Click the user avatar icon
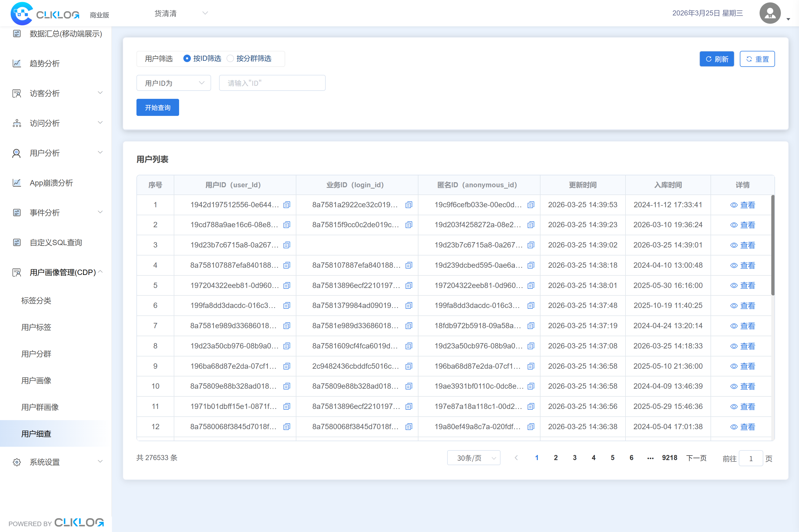The height and width of the screenshot is (532, 799). [x=770, y=13]
